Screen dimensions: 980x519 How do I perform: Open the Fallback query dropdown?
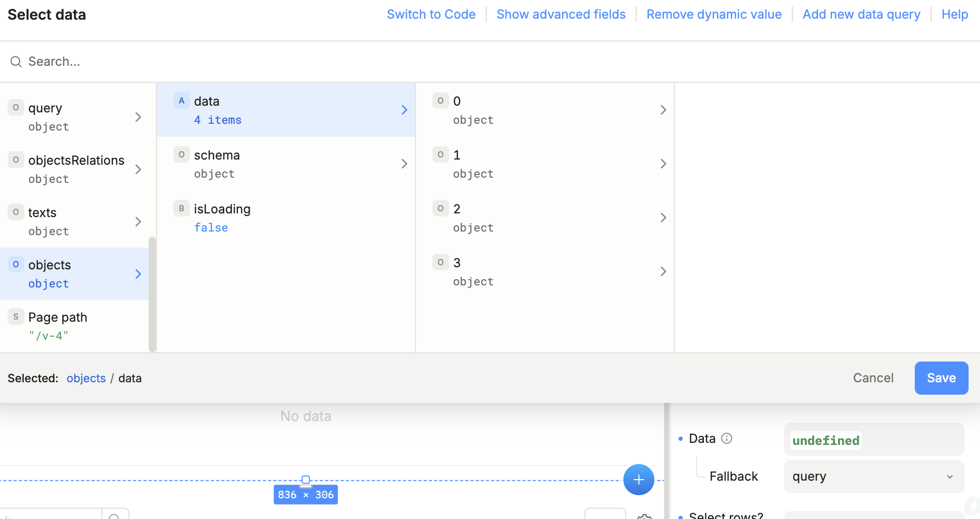click(873, 477)
